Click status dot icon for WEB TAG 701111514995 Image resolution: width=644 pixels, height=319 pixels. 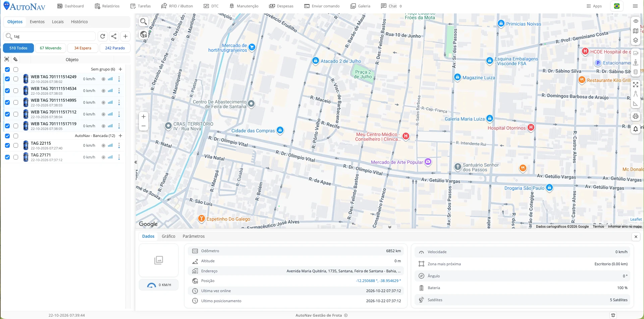click(103, 102)
